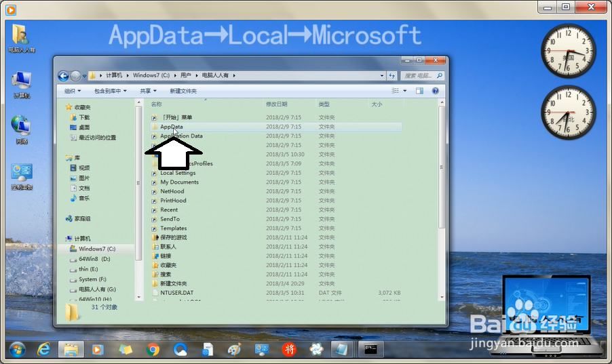Select System (F:) drive in navigation pane
Image resolution: width=612 pixels, height=364 pixels.
(92, 279)
